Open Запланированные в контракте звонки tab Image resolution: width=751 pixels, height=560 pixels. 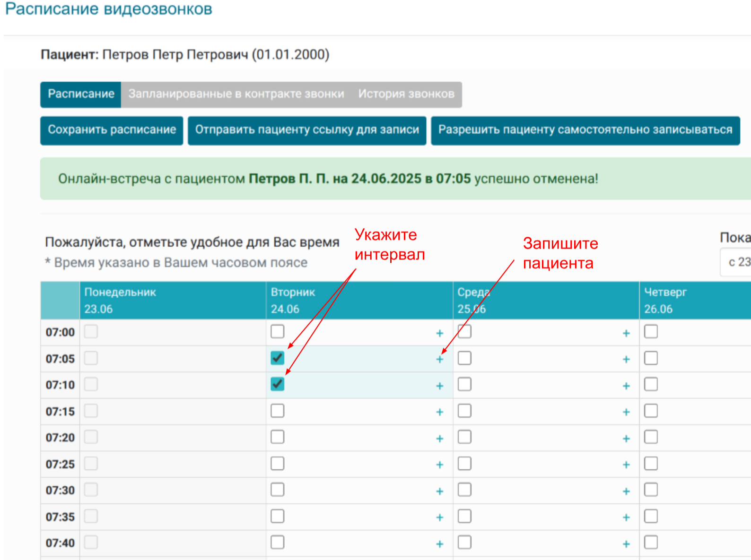(236, 94)
